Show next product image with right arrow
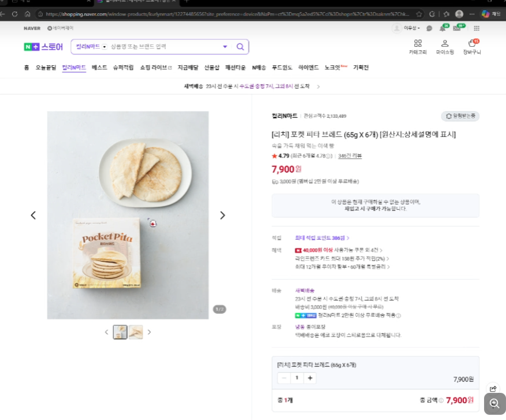Screen dimensions: 506x420 (x=222, y=215)
